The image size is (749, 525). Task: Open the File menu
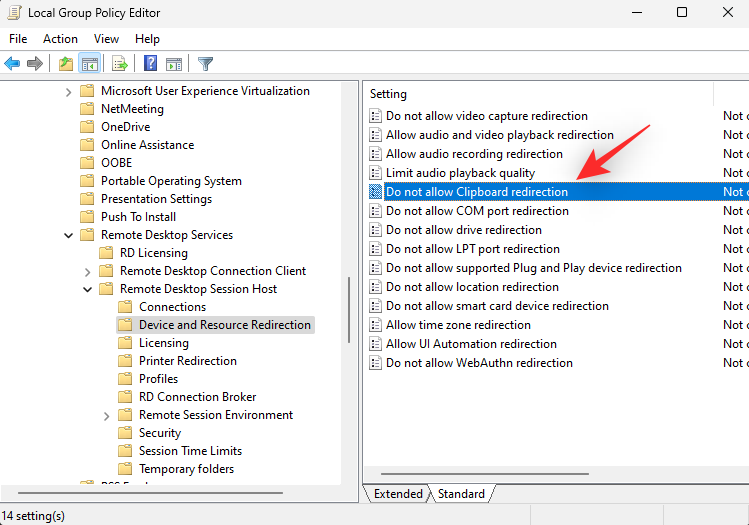coord(18,39)
